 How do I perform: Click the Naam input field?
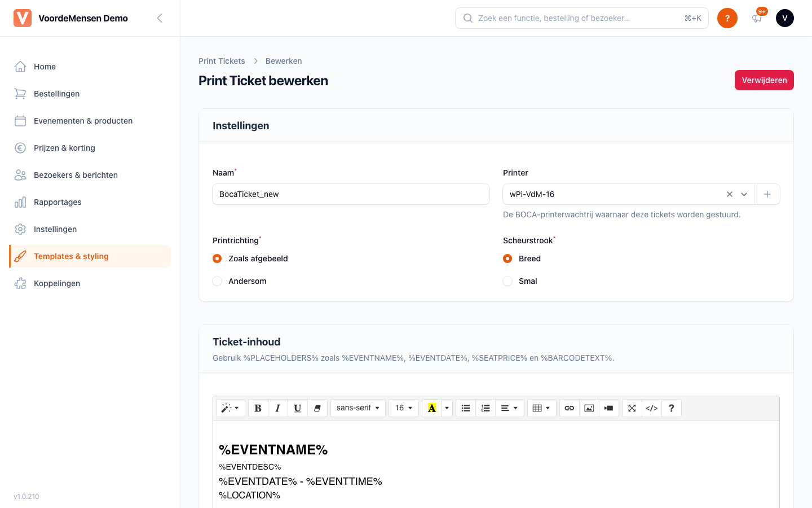351,194
